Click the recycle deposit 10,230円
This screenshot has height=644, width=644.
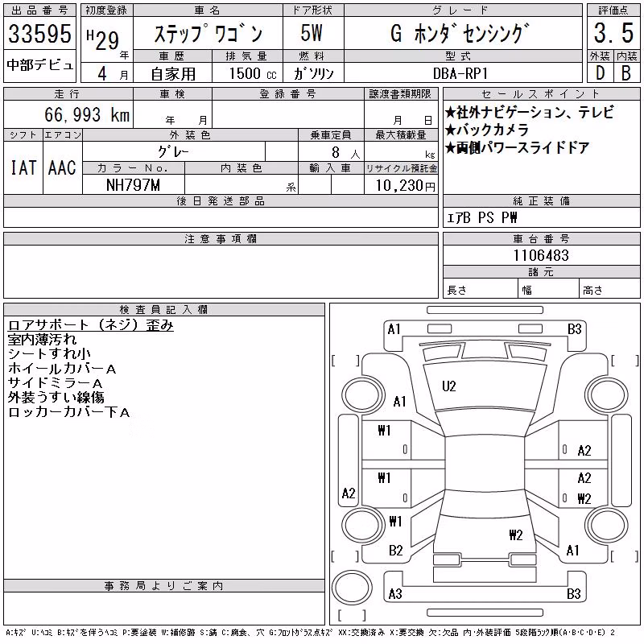405,186
